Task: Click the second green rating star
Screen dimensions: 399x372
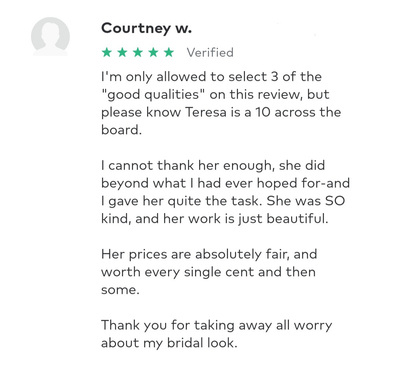Action: pos(122,52)
